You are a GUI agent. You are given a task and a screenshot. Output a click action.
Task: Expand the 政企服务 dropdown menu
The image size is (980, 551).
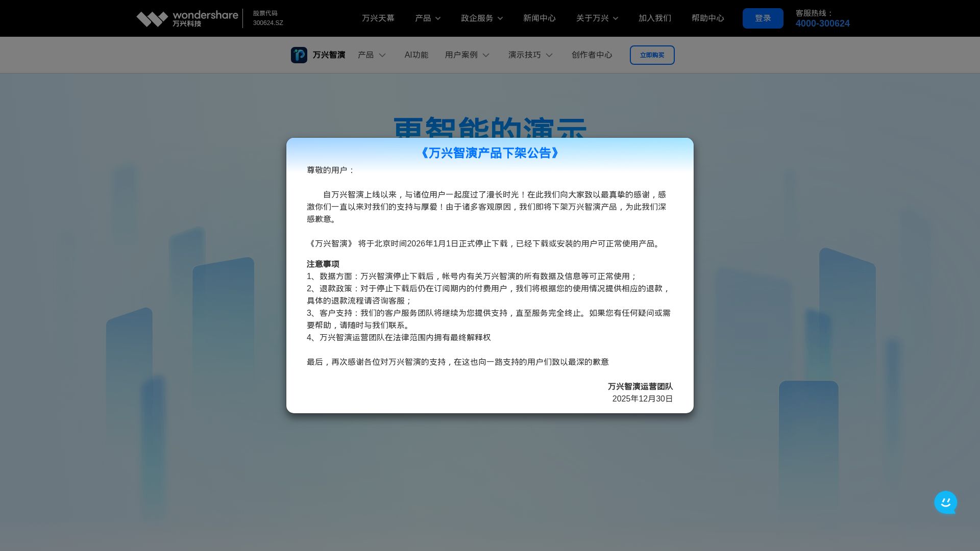[x=481, y=18]
